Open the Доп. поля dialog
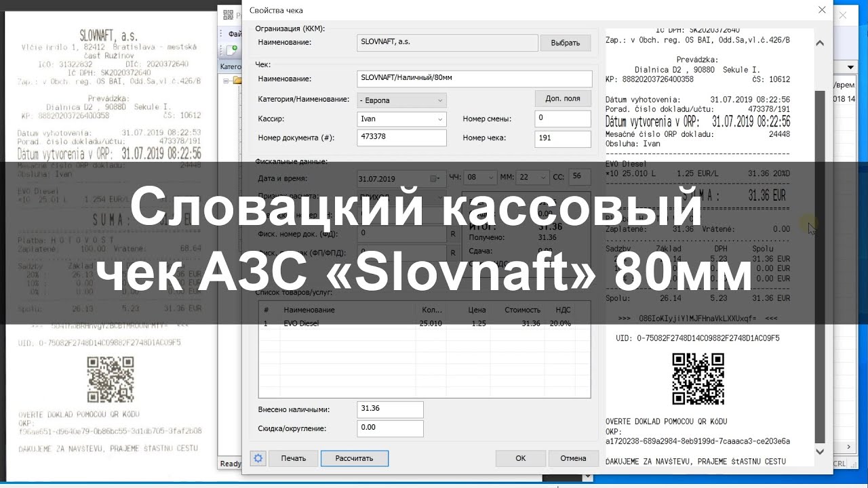 pos(562,98)
